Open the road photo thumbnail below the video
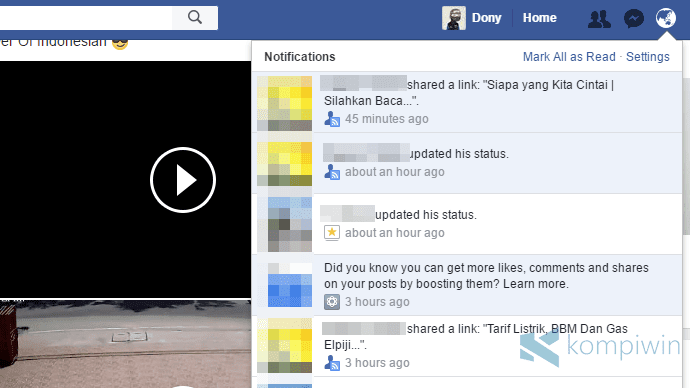 125,344
